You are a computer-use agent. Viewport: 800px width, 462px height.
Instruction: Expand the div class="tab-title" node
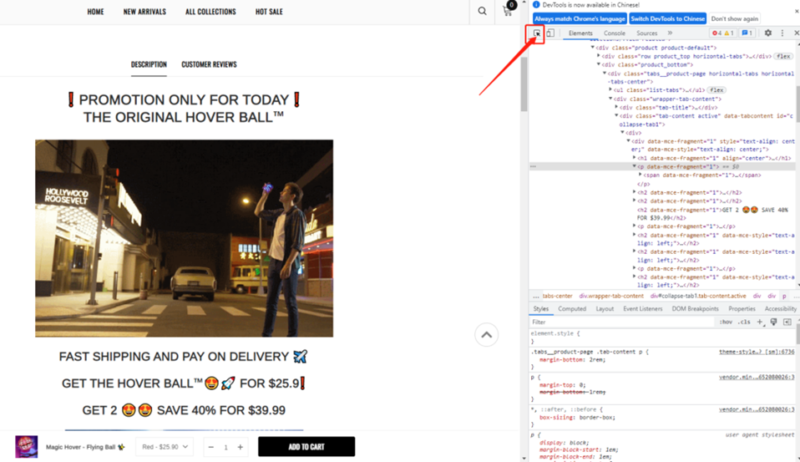(619, 107)
